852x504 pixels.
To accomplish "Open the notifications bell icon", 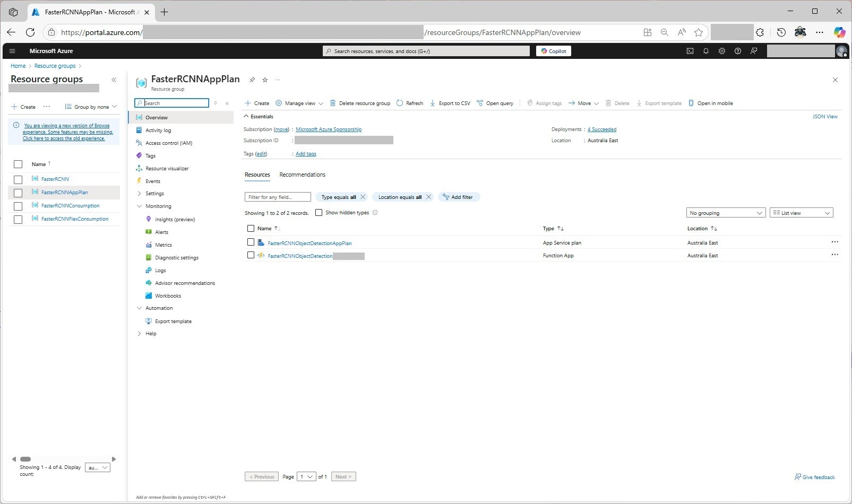I will click(705, 51).
